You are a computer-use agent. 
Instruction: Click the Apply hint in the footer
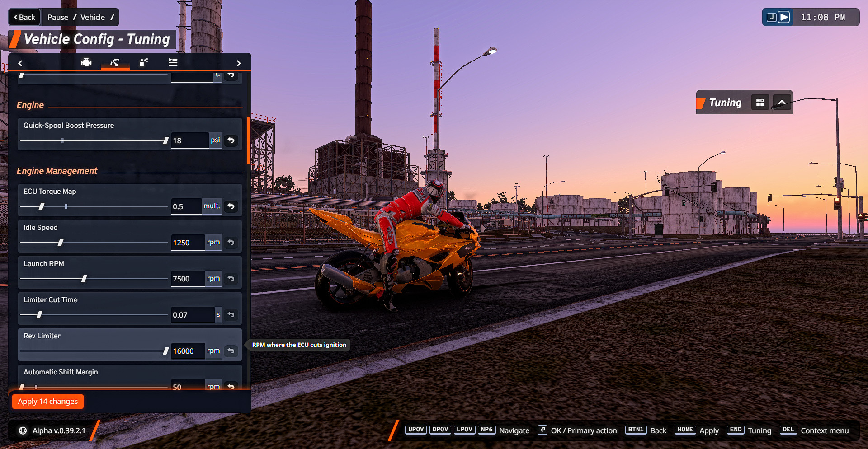tap(709, 430)
